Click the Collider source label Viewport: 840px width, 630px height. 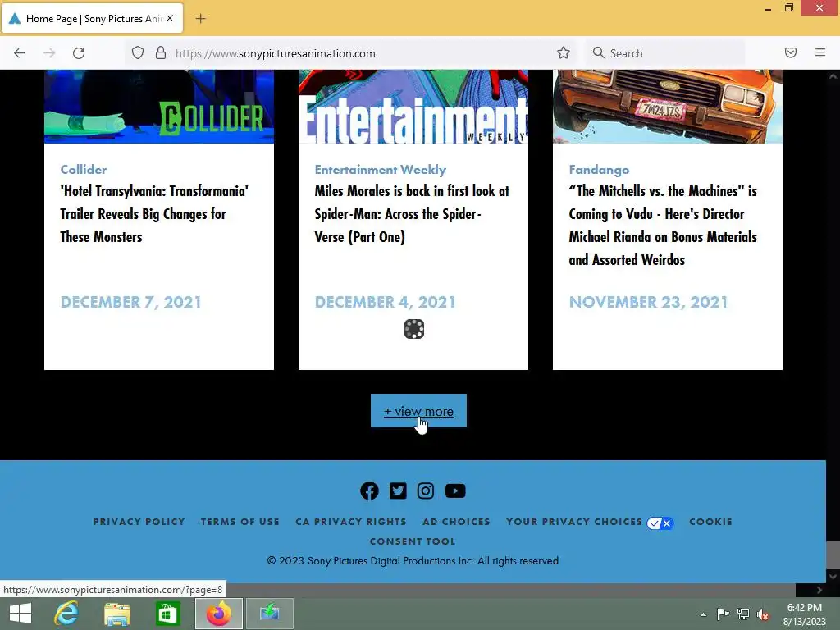pyautogui.click(x=84, y=169)
